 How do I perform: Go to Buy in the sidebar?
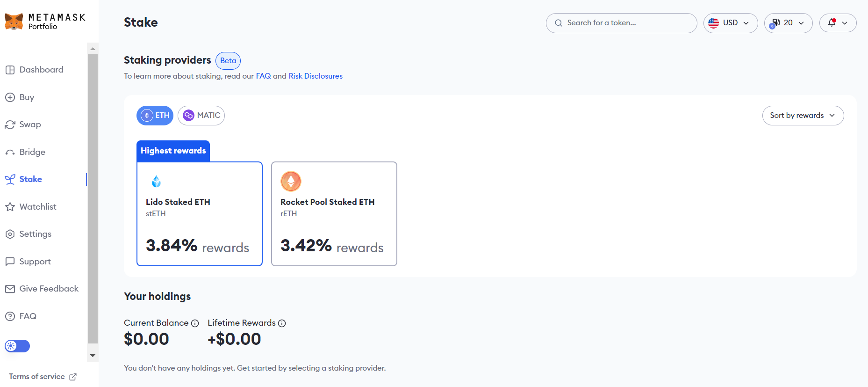(x=27, y=97)
